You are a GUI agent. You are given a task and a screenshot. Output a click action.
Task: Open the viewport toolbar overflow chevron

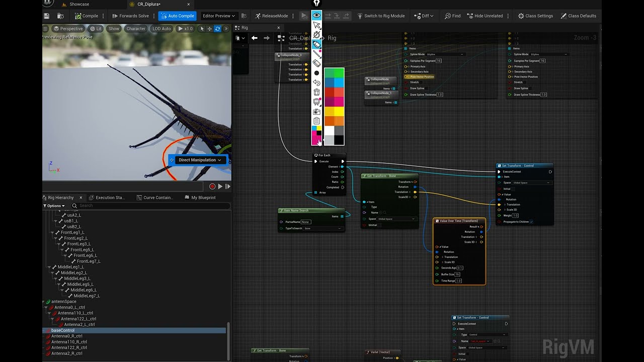pos(226,29)
